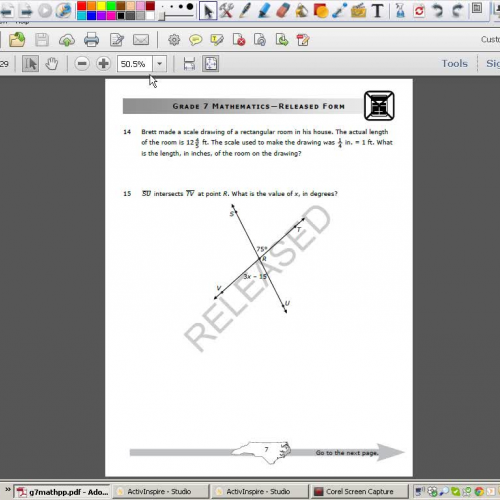Select the Shape tool
Image resolution: width=500 pixels, height=500 pixels.
click(x=321, y=11)
